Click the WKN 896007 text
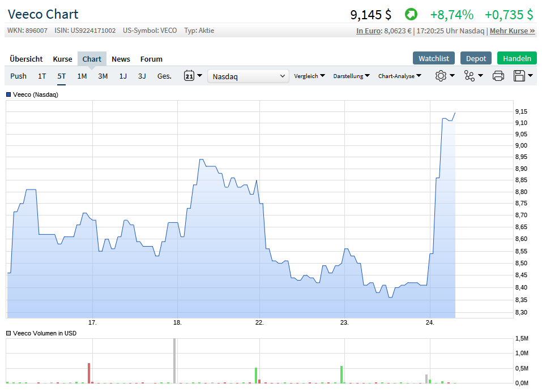Image resolution: width=542 pixels, height=392 pixels. (x=27, y=31)
